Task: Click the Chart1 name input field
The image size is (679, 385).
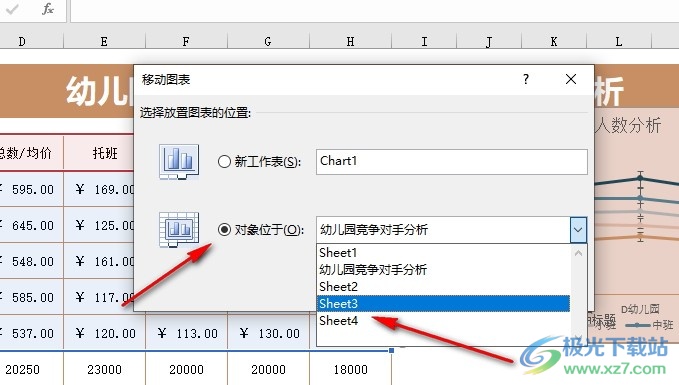Action: tap(452, 162)
